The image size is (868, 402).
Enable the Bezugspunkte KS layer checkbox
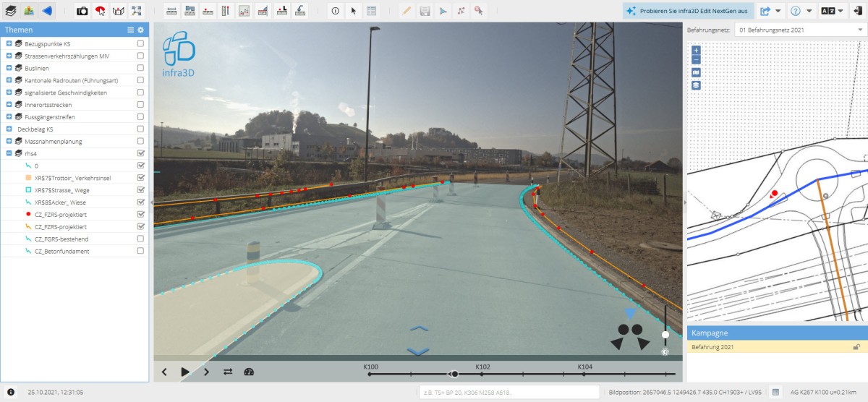click(140, 43)
